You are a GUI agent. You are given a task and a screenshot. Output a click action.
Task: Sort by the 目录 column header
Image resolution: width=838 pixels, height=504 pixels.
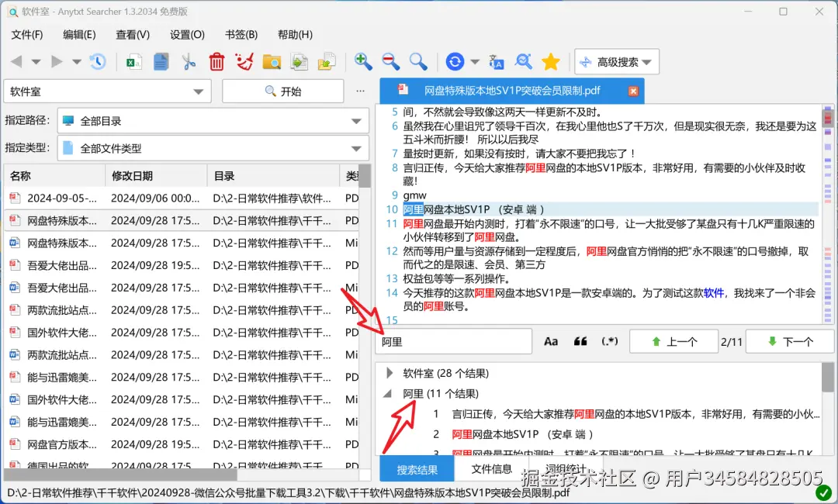[273, 176]
